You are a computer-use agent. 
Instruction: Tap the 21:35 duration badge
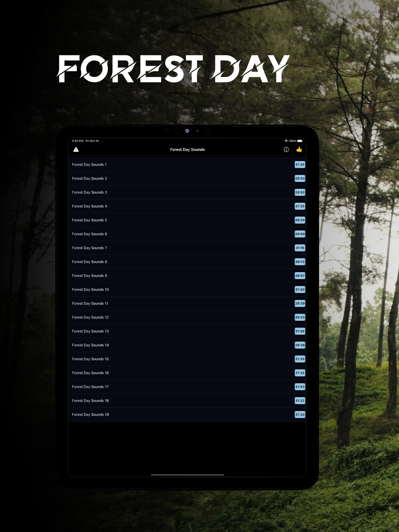click(x=300, y=206)
